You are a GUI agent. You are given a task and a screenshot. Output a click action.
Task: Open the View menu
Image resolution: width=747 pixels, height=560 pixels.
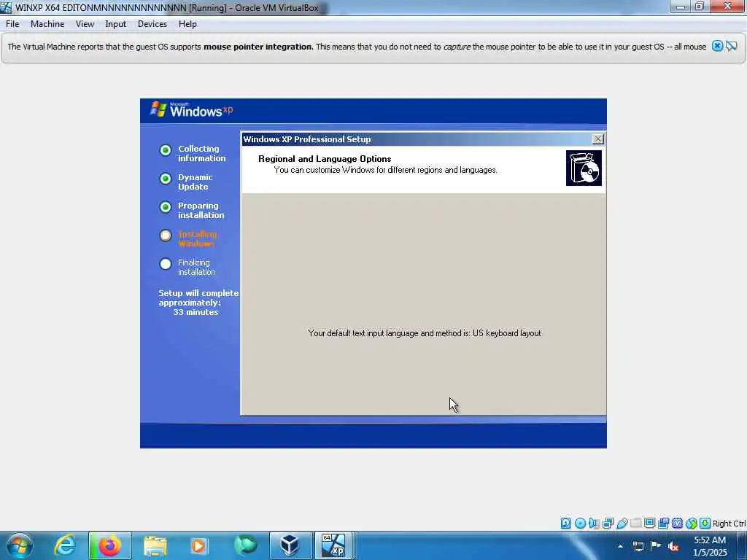85,24
